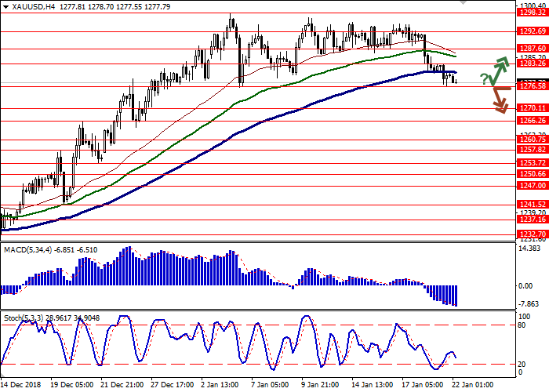Click the green question mark symbol
Screen dimensions: 549x392
485,78
